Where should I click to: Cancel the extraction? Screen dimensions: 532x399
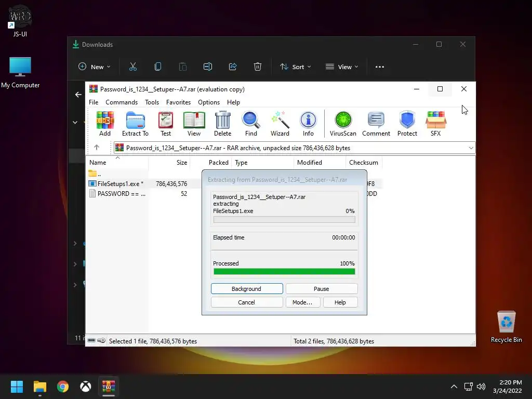[x=247, y=302]
